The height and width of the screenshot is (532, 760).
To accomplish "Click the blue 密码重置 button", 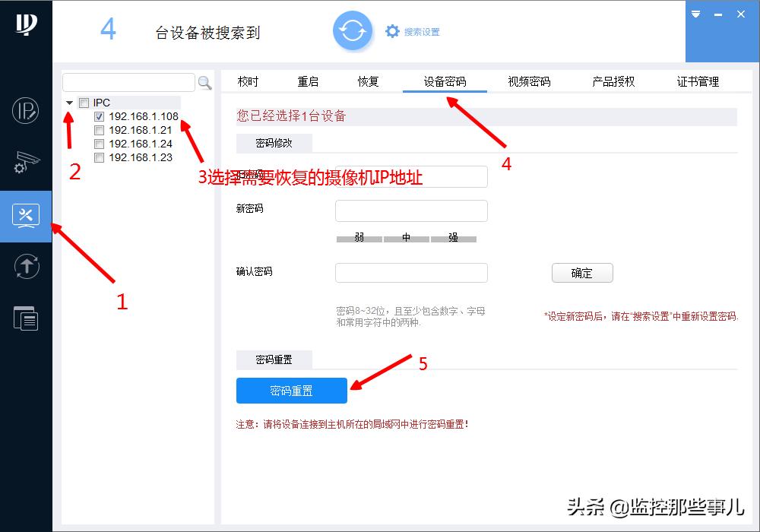I will pos(291,390).
